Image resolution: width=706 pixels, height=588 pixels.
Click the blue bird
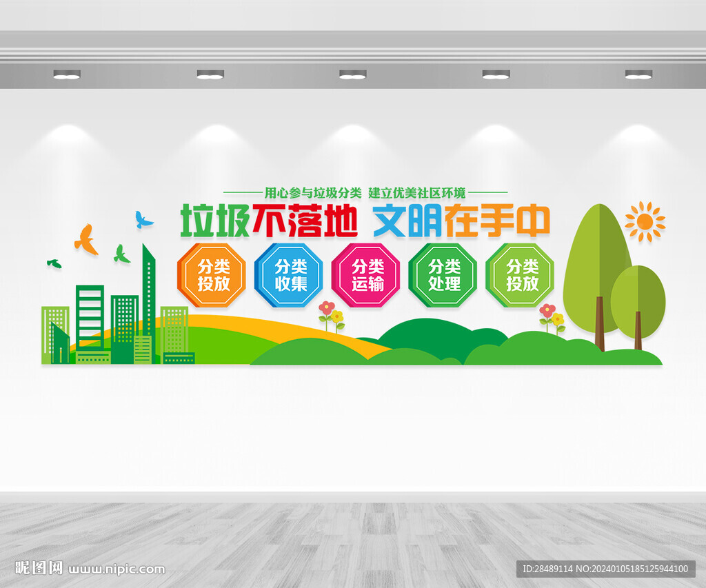143,219
